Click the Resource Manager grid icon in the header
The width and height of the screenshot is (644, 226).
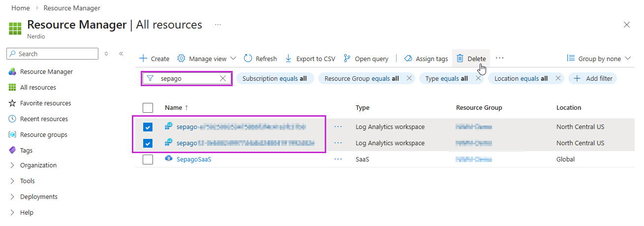click(x=15, y=29)
